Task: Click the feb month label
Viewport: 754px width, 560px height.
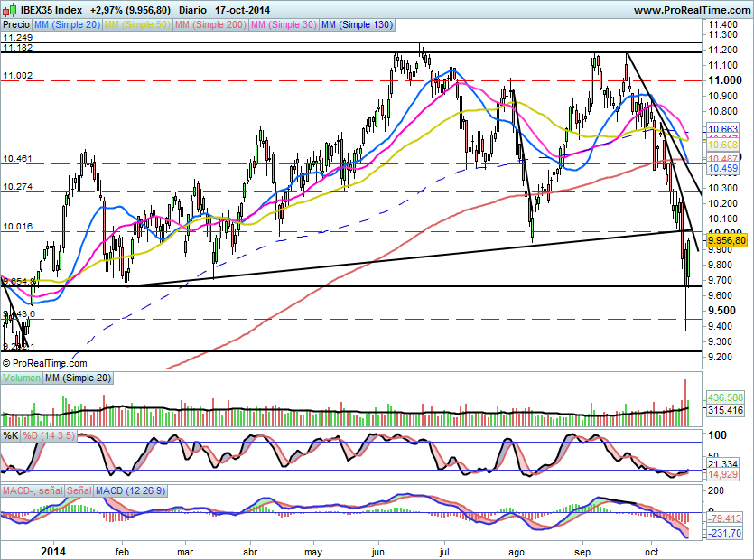Action: (x=122, y=552)
